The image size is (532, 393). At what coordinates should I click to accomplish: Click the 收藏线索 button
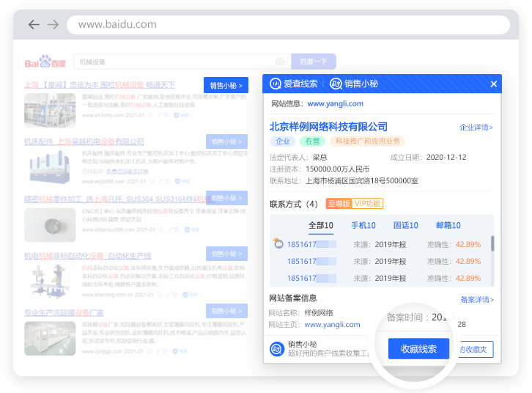coord(418,348)
